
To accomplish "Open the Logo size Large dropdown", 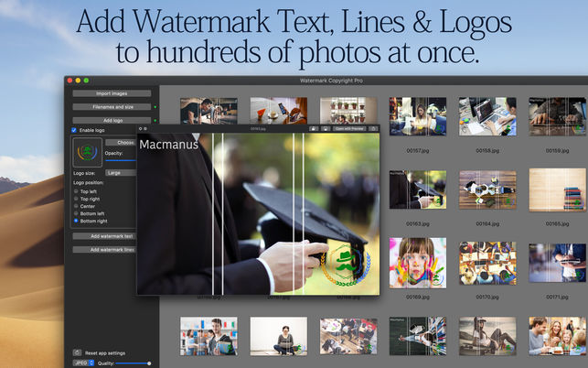I will coord(121,173).
